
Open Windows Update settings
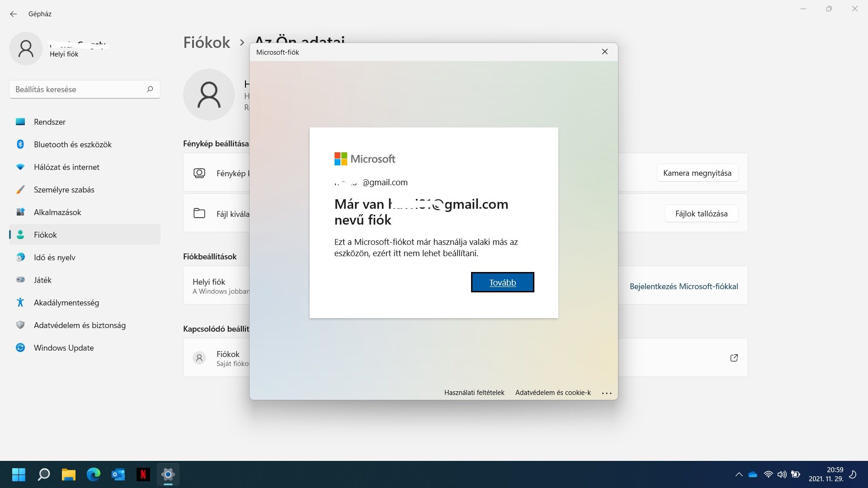(85, 348)
